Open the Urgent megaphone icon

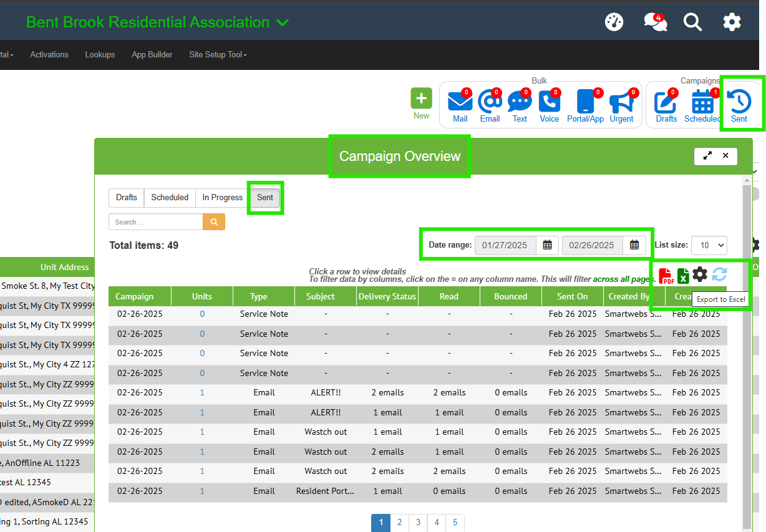pos(621,102)
